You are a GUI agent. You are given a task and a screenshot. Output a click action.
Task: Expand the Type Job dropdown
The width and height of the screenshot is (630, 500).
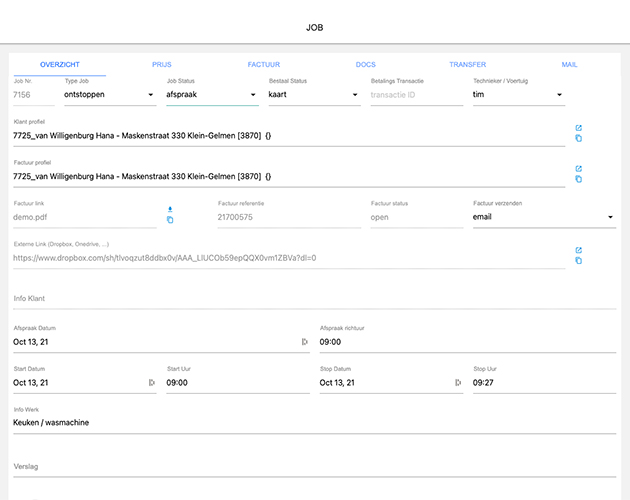[x=151, y=96]
